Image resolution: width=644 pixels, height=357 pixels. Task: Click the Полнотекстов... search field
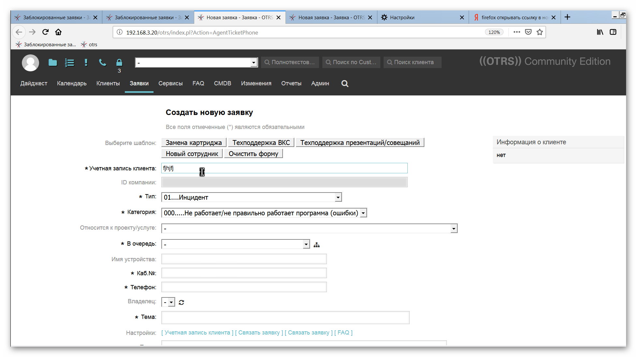pyautogui.click(x=289, y=62)
